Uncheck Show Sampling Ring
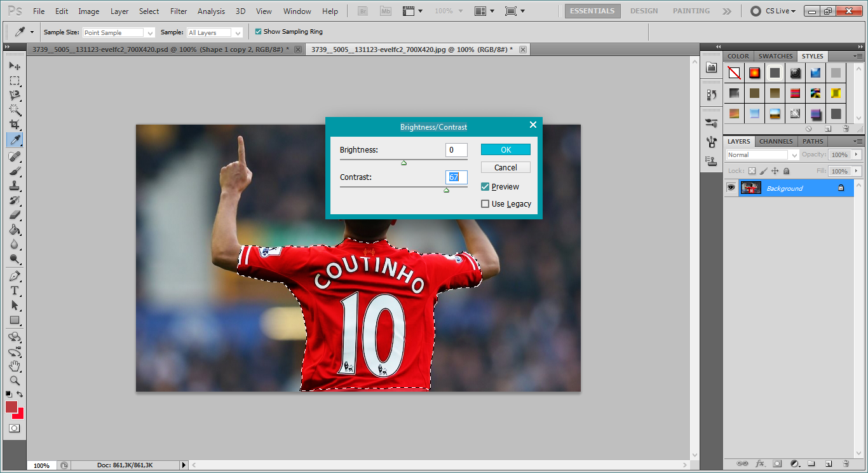Viewport: 868px width, 473px height. (x=258, y=32)
